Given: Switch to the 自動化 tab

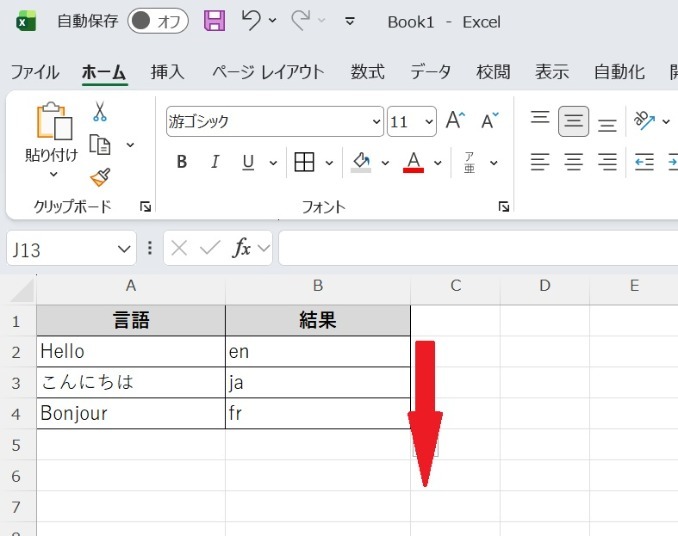Looking at the screenshot, I should coord(619,72).
